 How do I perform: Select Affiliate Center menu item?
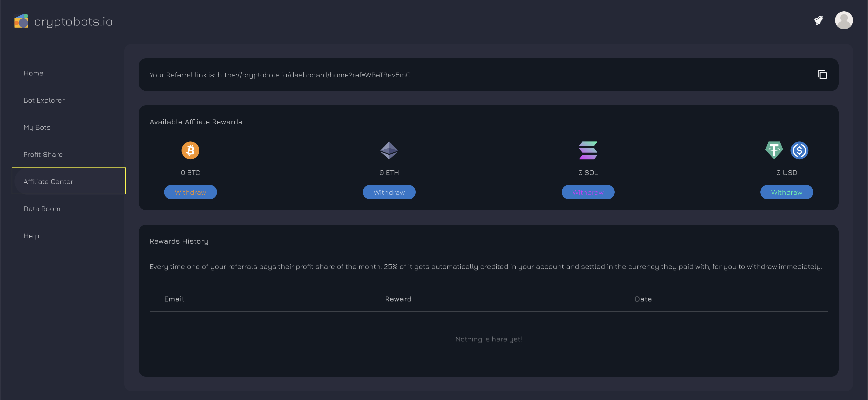69,181
